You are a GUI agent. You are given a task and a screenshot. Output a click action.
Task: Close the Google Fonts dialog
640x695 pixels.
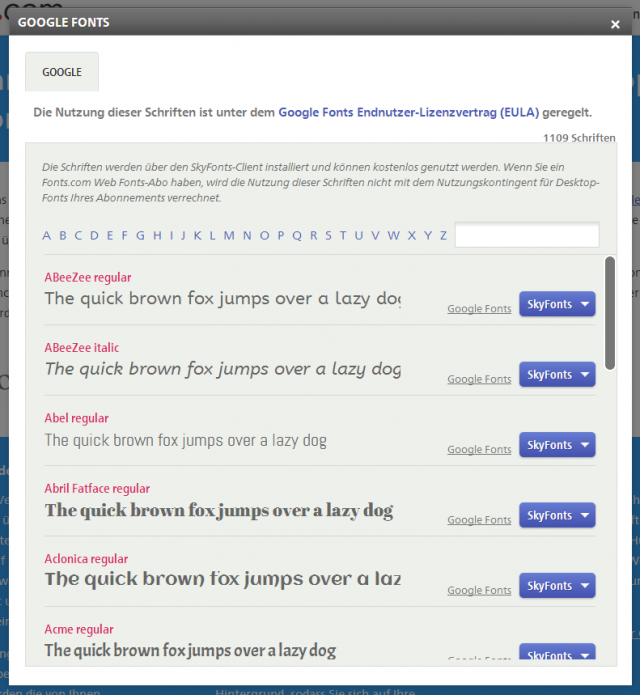615,24
